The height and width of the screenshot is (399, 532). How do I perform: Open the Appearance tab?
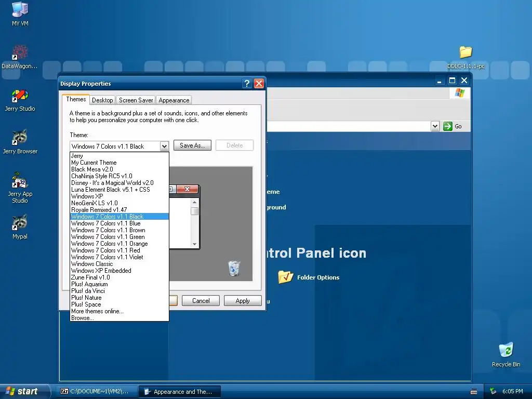pos(174,100)
